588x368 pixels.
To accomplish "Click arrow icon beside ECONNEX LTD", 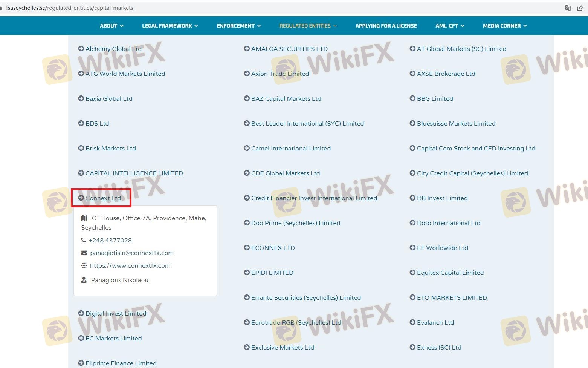I will (x=247, y=248).
